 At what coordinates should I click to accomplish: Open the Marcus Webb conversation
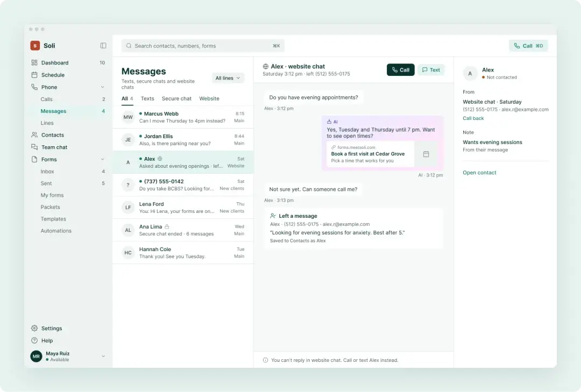point(183,117)
